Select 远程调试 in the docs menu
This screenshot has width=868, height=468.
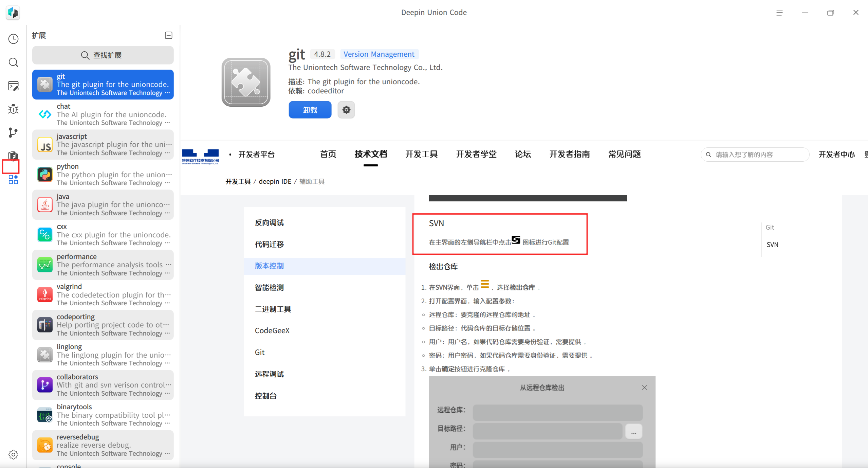[x=269, y=374]
